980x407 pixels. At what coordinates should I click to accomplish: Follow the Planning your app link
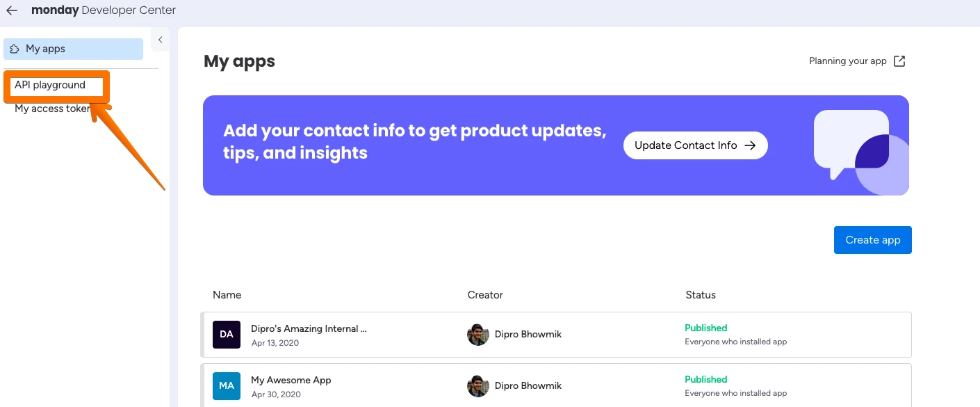(x=848, y=61)
